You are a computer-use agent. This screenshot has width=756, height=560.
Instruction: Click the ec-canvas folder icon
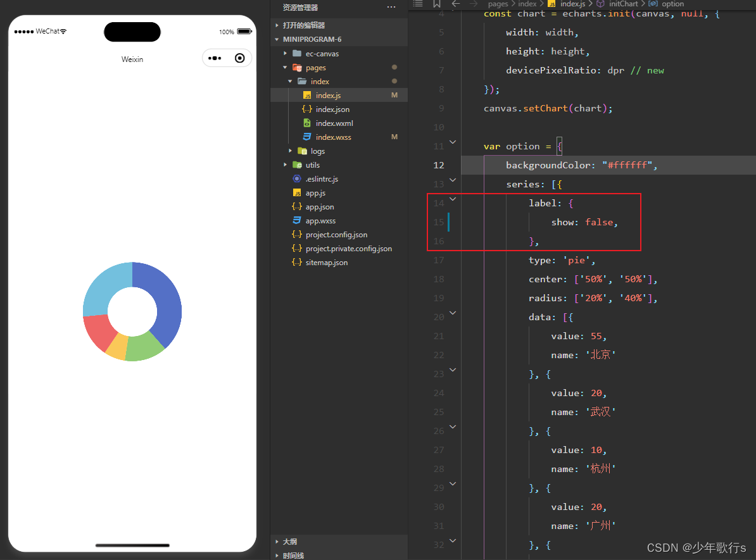click(297, 54)
